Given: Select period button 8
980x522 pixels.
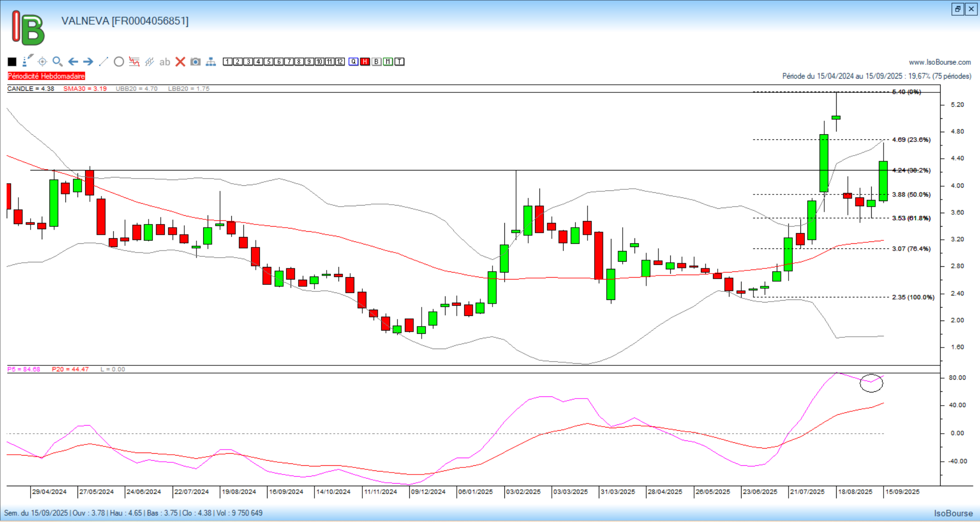Looking at the screenshot, I should click(299, 62).
